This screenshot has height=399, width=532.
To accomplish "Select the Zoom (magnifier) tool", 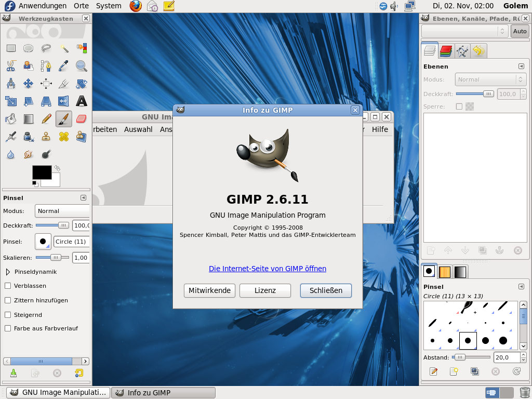I will tap(82, 66).
